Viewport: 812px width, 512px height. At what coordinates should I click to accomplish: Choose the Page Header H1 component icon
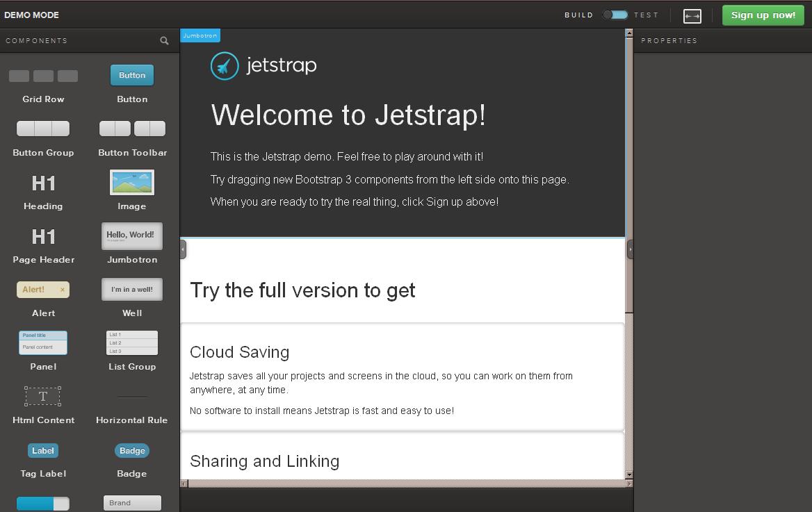(44, 237)
